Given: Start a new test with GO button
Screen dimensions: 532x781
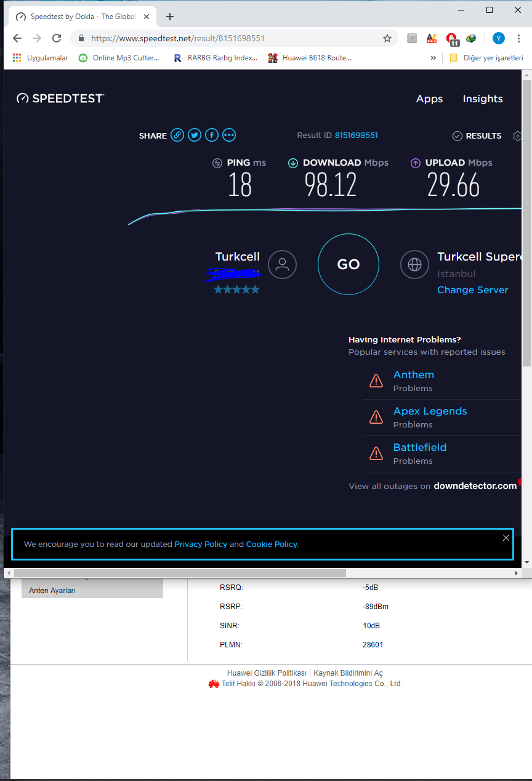Looking at the screenshot, I should [349, 264].
